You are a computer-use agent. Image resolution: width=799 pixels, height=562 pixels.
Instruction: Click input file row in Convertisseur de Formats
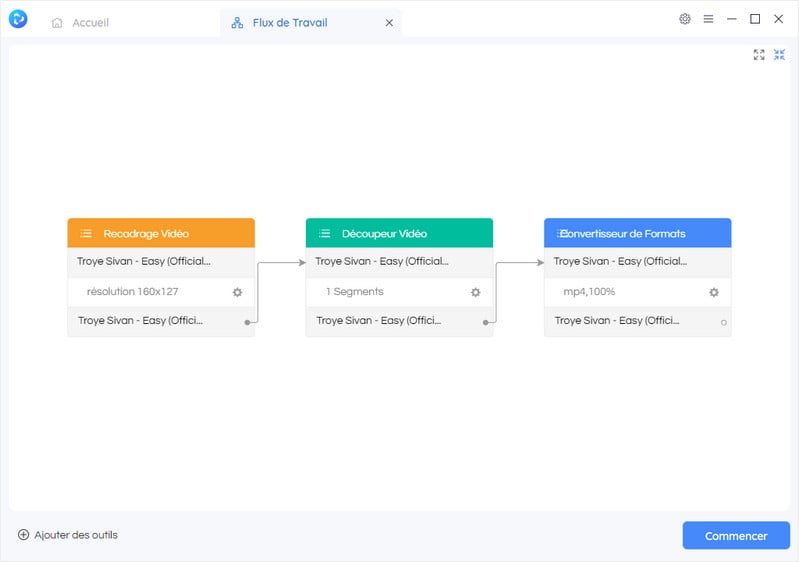[637, 262]
